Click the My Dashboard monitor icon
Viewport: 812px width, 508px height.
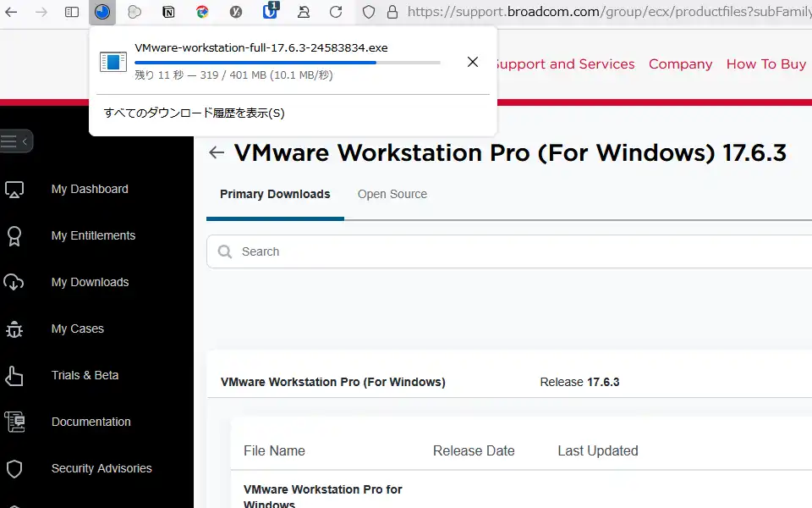tap(14, 189)
